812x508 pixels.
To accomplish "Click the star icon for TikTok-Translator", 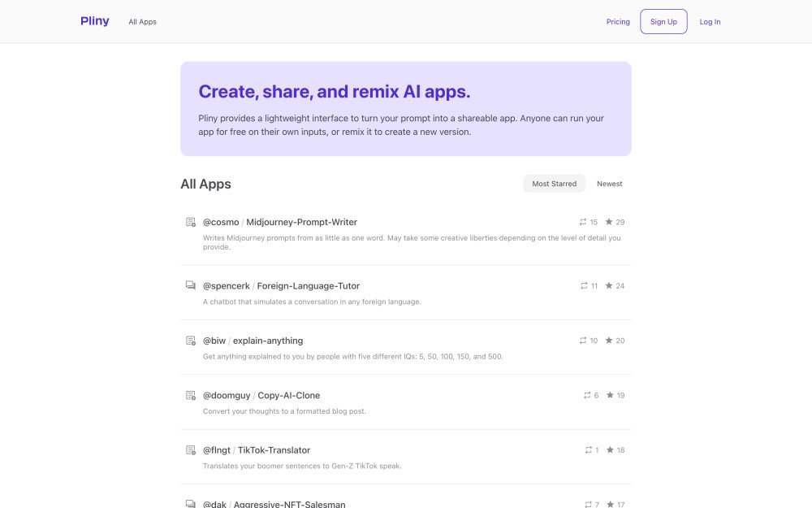I will coord(610,450).
